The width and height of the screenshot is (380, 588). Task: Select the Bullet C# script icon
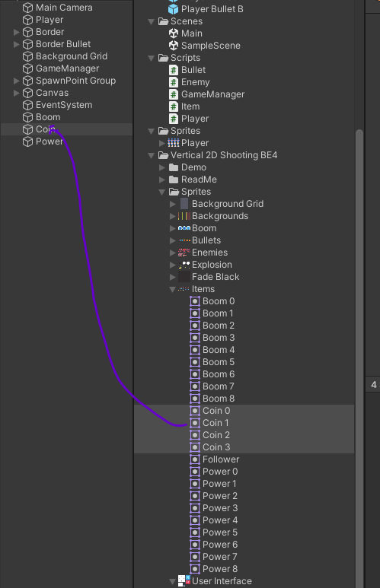[x=174, y=70]
